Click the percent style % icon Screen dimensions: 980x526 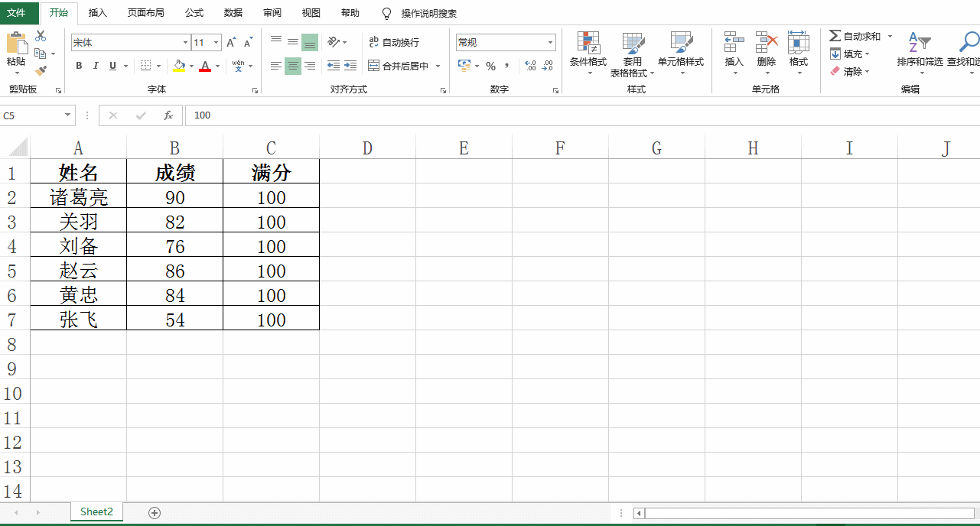[490, 66]
